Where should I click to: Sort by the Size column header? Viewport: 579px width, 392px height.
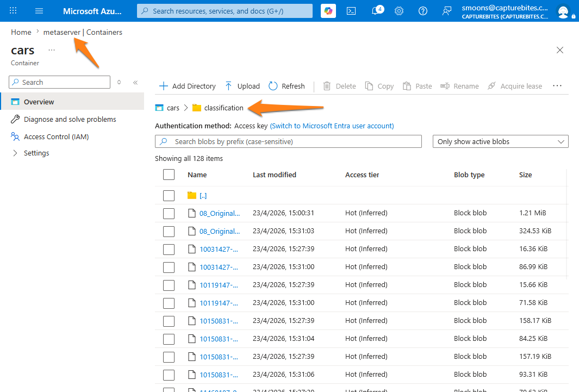(526, 175)
